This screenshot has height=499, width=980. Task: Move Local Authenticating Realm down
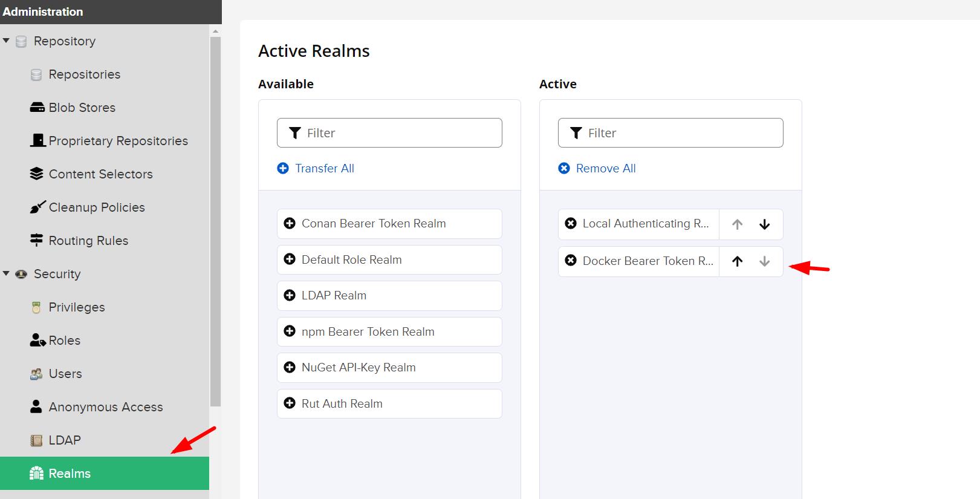tap(765, 224)
